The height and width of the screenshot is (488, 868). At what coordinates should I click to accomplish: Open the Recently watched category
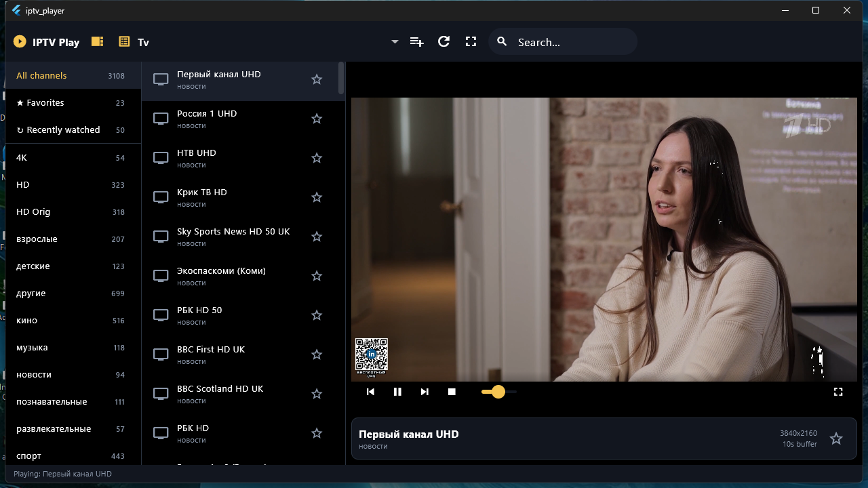tap(73, 129)
